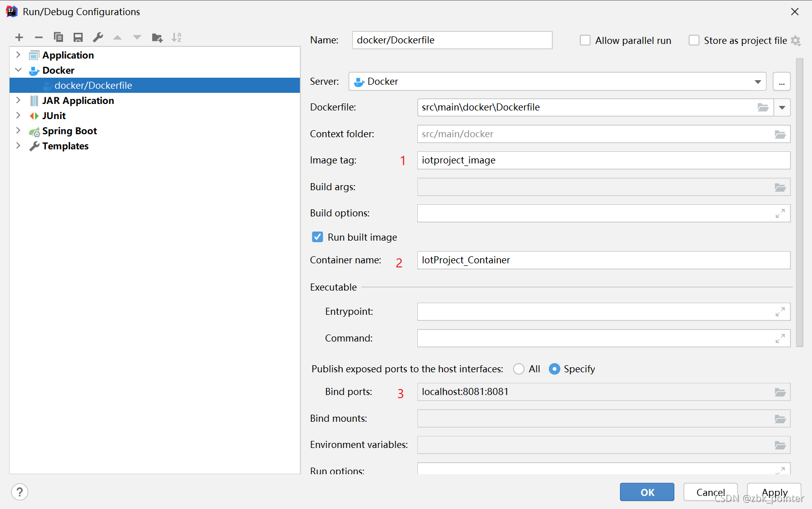Screen dimensions: 812x509
Task: Collapse the Docker tree node
Action: coord(18,70)
